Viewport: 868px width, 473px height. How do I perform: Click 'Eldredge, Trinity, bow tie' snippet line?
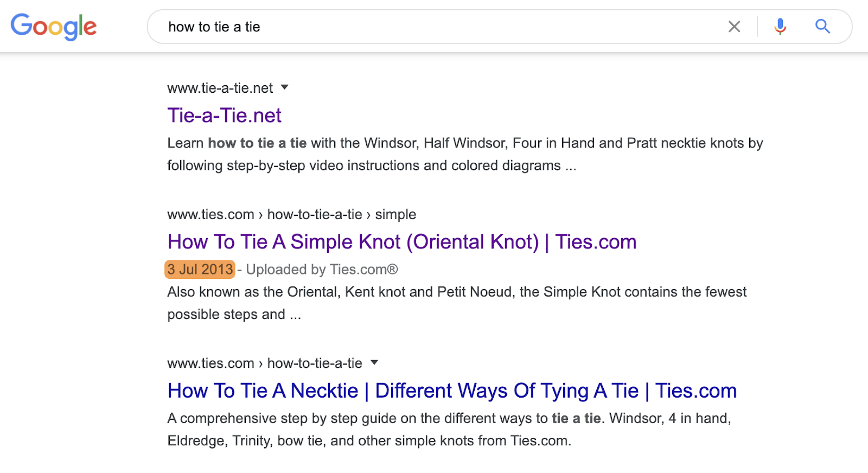tap(369, 440)
